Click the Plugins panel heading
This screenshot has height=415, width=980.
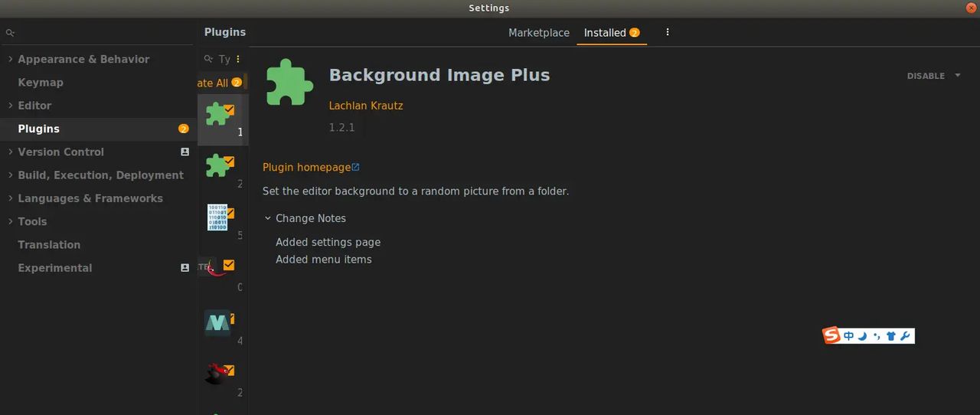point(225,32)
